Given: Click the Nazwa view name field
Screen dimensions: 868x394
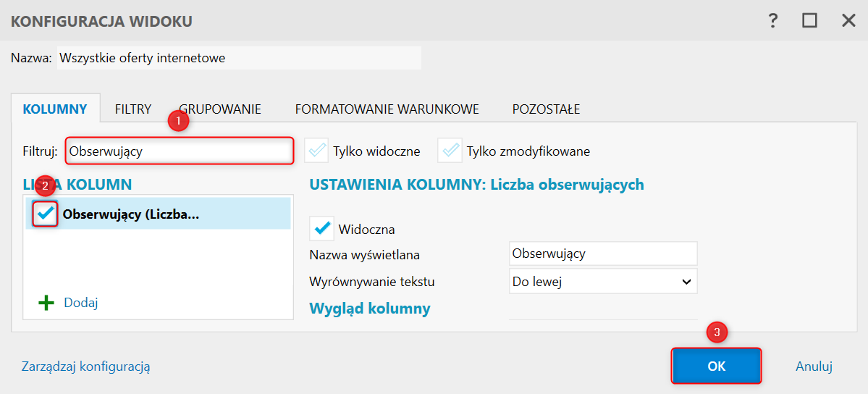Looking at the screenshot, I should (x=239, y=58).
